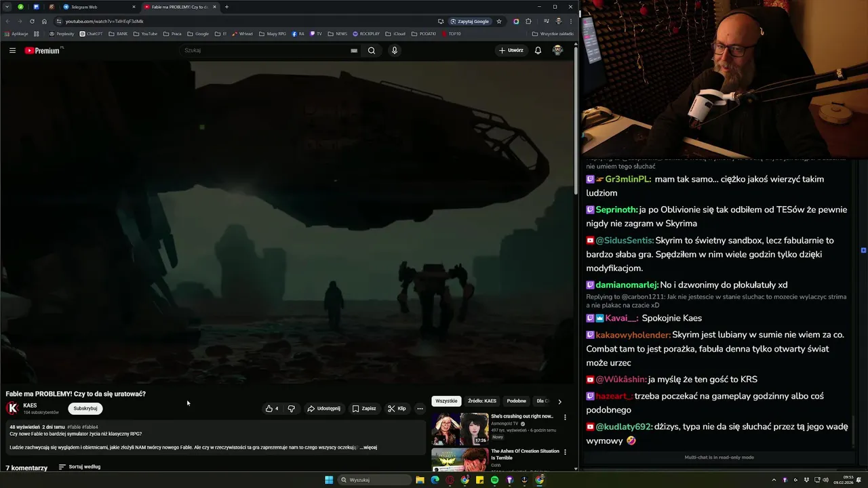Dislike the video with thumbs-down

point(291,409)
